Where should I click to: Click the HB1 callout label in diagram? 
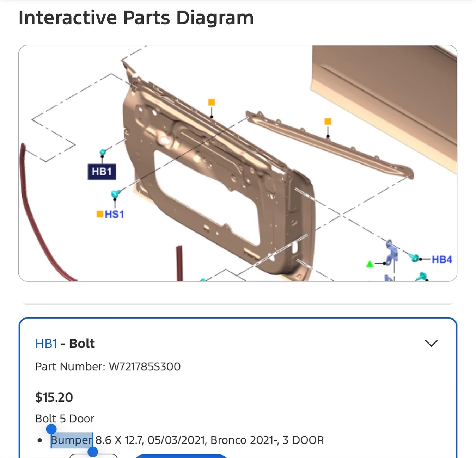[x=102, y=172]
